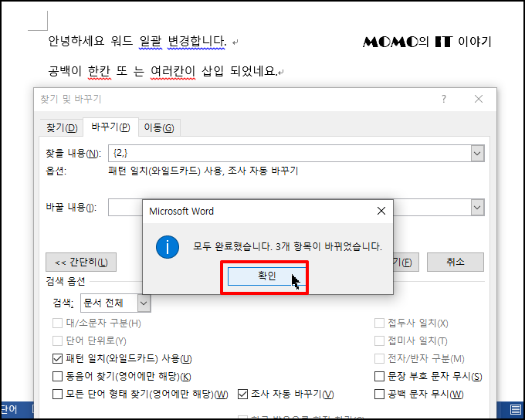This screenshot has height=420, width=525.
Task: Close the 찾기 및 바꾸기 dialog
Action: tap(479, 99)
